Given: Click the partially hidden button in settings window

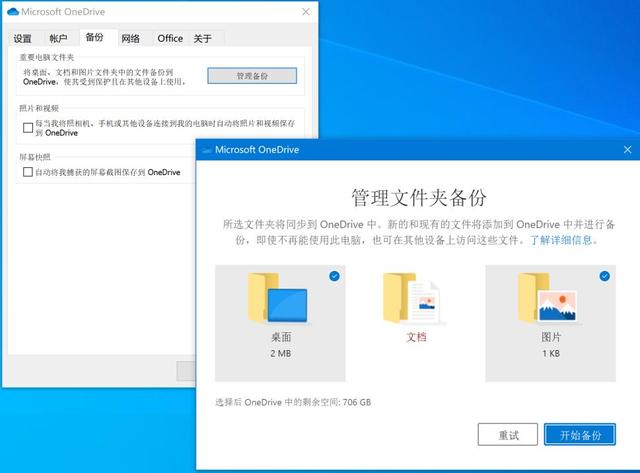Looking at the screenshot, I should 186,371.
